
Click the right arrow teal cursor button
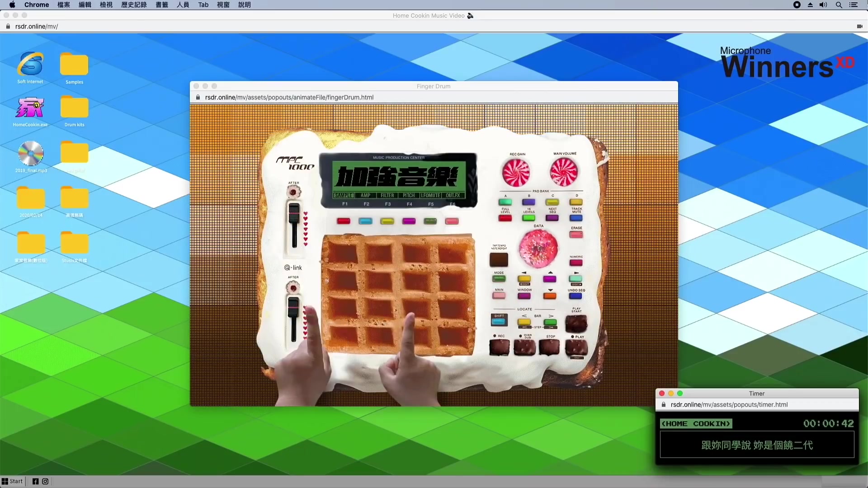(576, 279)
